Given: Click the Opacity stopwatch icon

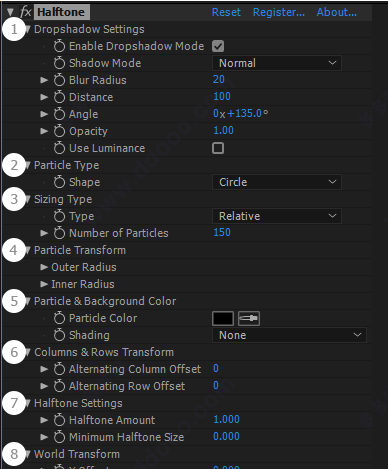Looking at the screenshot, I should point(59,131).
